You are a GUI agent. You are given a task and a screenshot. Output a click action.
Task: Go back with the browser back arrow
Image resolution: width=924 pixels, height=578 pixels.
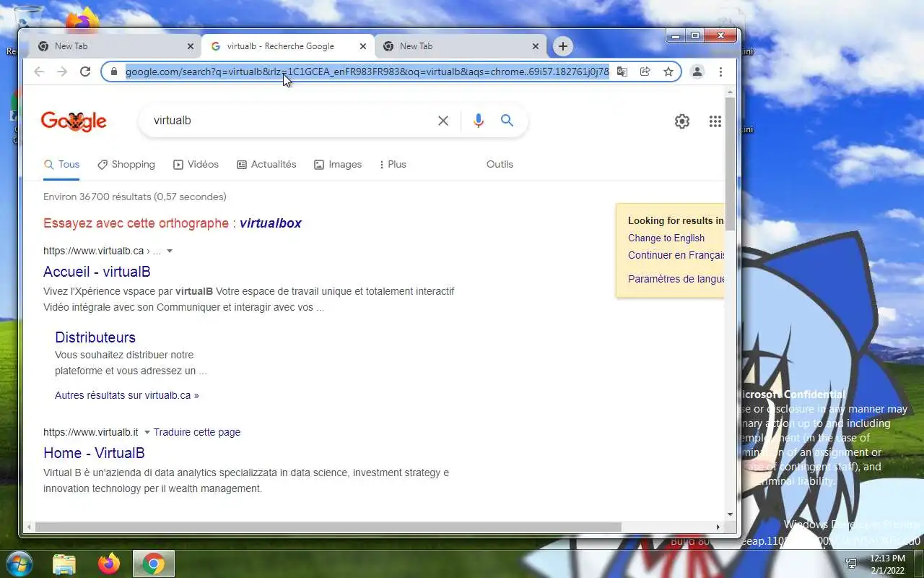point(39,72)
